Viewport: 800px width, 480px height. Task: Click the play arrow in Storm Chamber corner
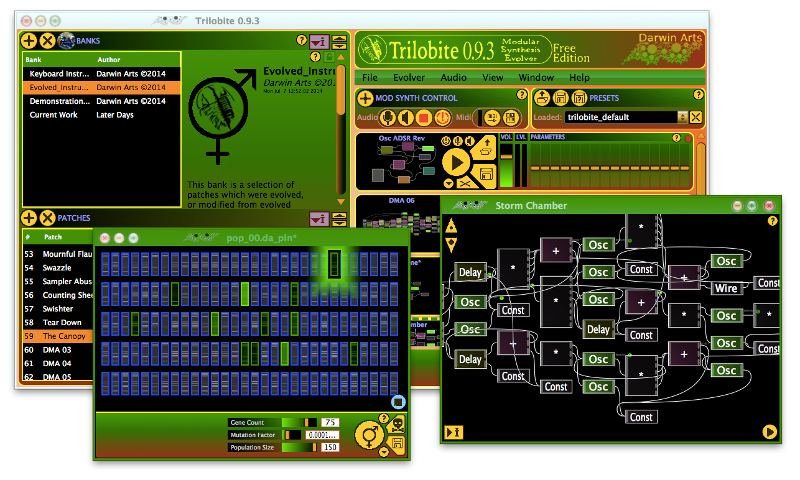(x=769, y=432)
